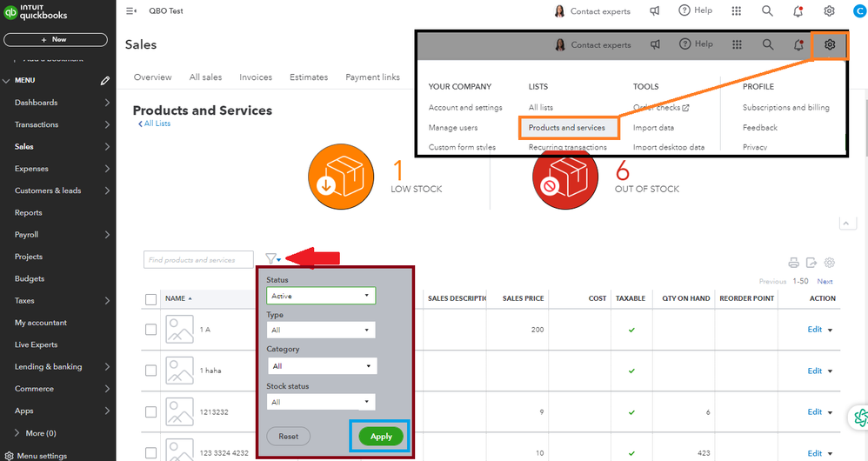Image resolution: width=868 pixels, height=461 pixels.
Task: Click the apps grid in the inset menu
Action: 737,45
